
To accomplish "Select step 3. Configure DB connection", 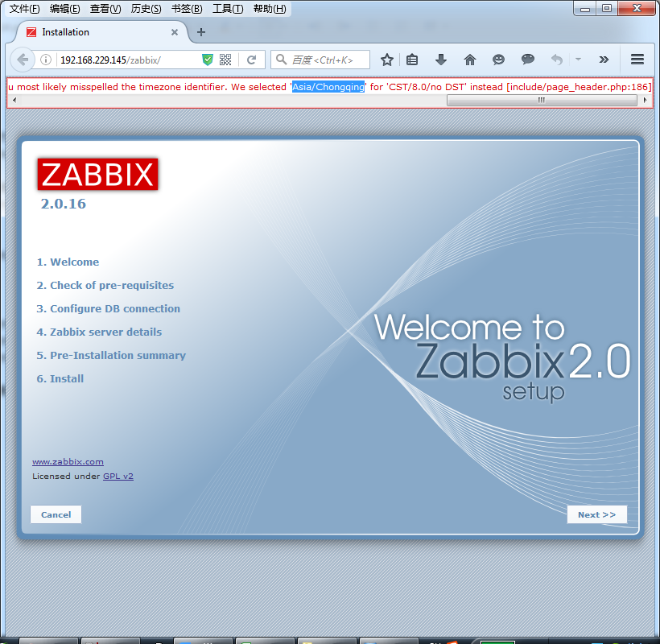I will pyautogui.click(x=108, y=308).
